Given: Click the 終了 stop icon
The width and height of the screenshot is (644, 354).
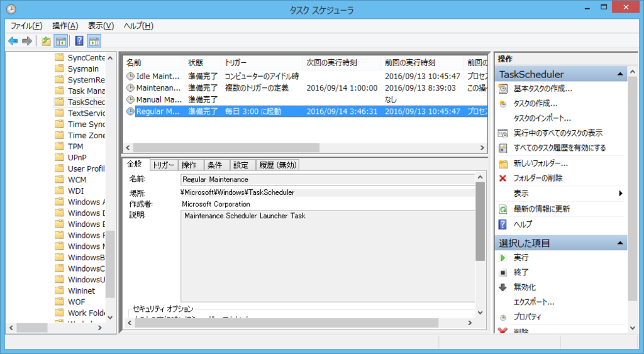Looking at the screenshot, I should (x=502, y=273).
